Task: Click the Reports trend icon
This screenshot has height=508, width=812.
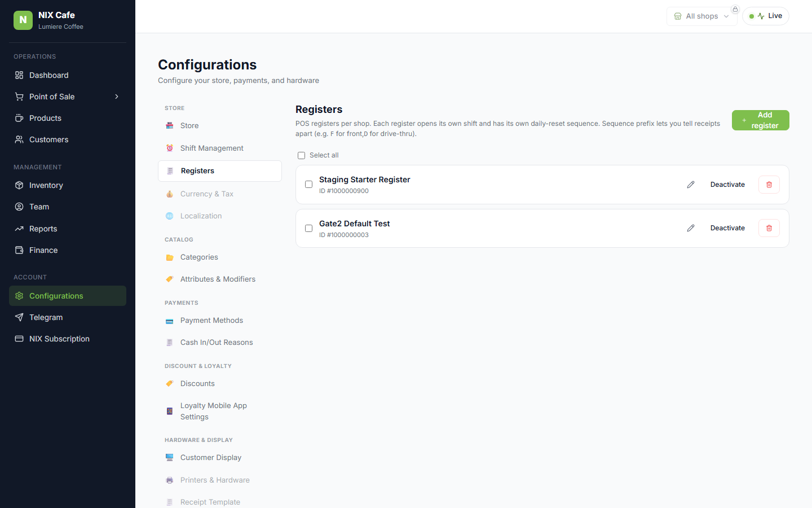Action: (x=19, y=229)
